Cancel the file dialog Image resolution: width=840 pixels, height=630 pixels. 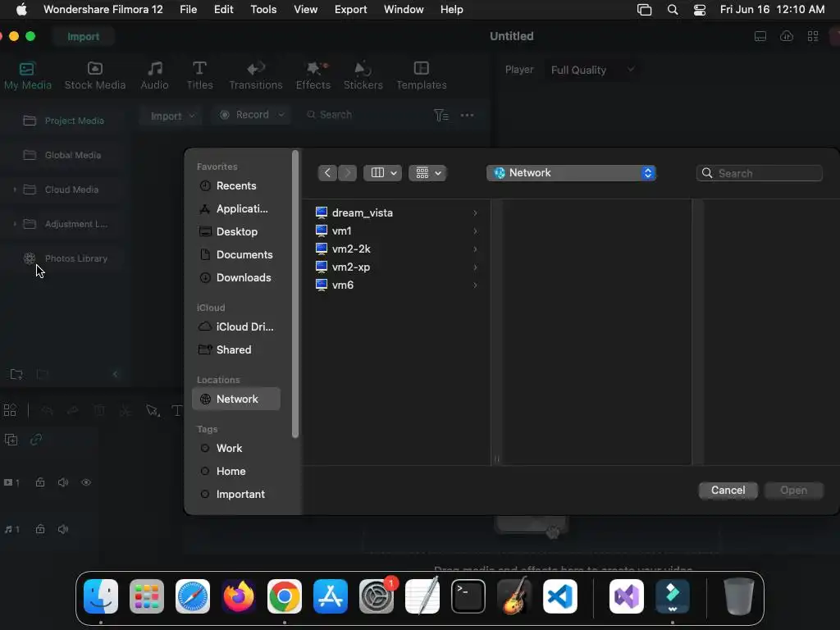[x=728, y=491]
